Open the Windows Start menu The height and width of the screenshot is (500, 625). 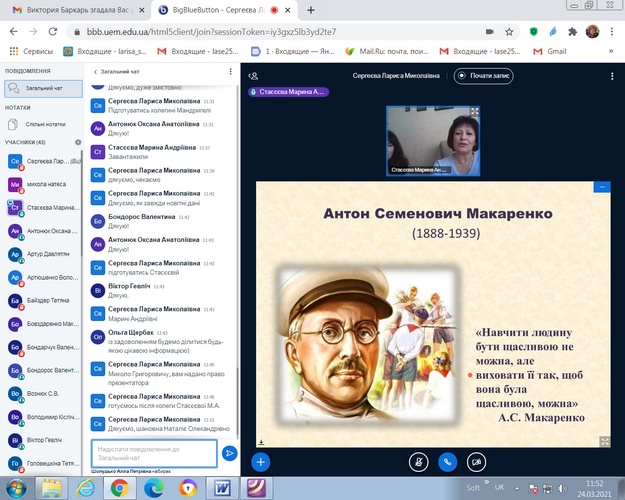[15, 488]
